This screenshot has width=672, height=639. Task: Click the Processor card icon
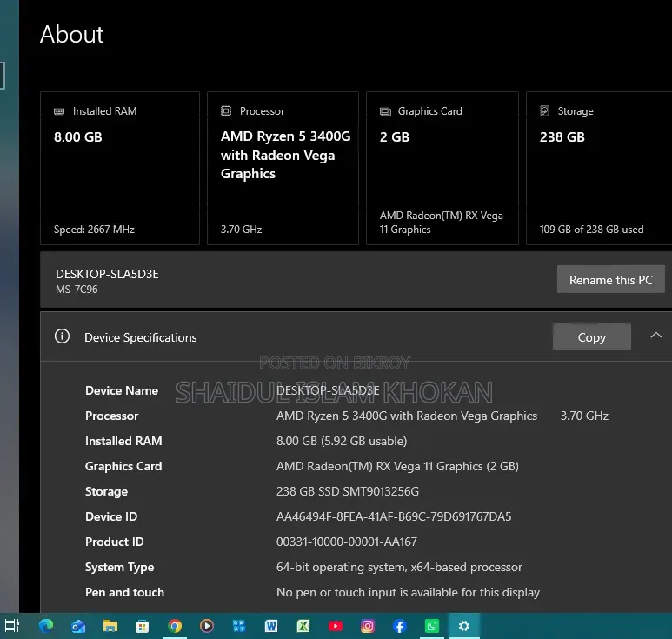(x=226, y=111)
